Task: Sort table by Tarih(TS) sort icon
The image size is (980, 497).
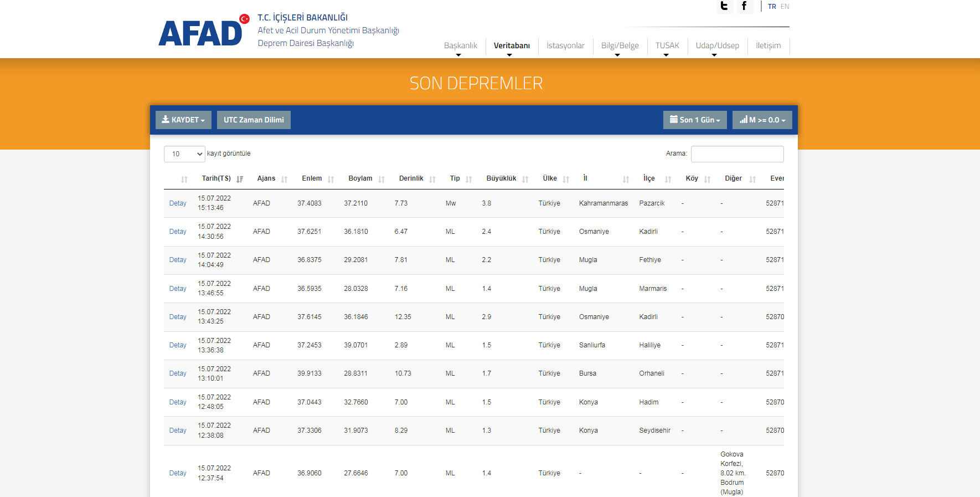Action: coord(240,179)
